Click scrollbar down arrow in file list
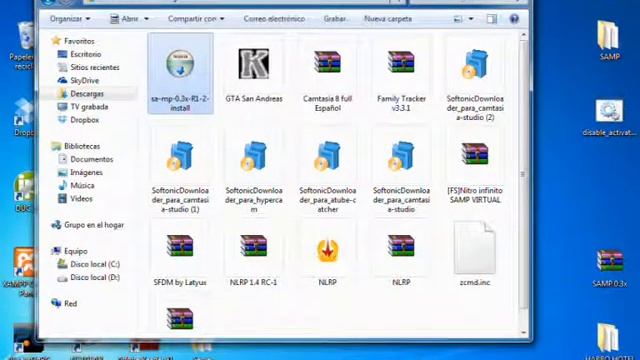This screenshot has width=640, height=360. click(523, 332)
